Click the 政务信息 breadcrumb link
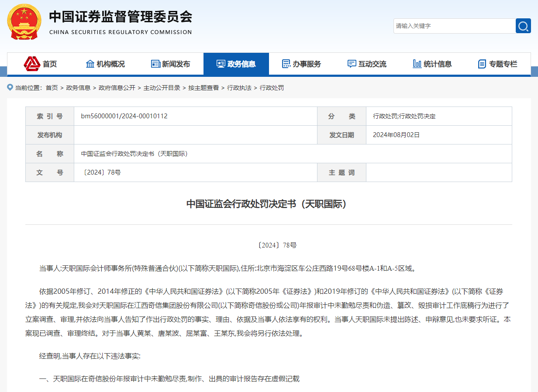 [x=78, y=88]
